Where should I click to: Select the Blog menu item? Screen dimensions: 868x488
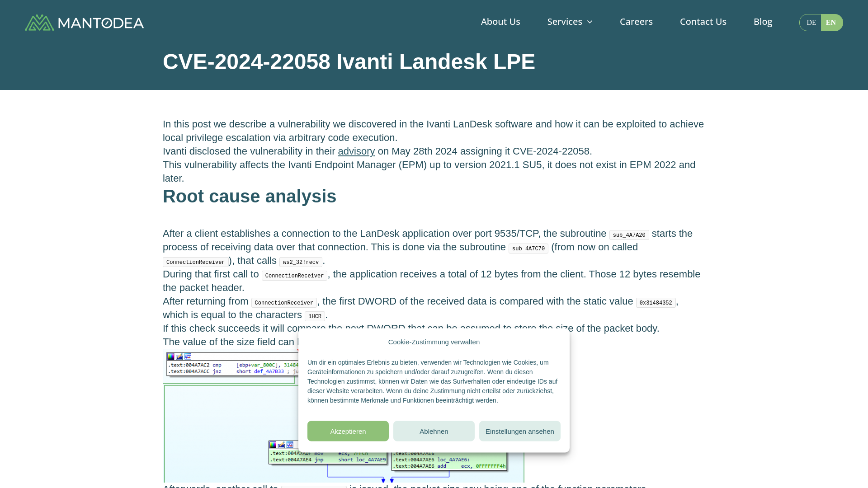tap(763, 22)
